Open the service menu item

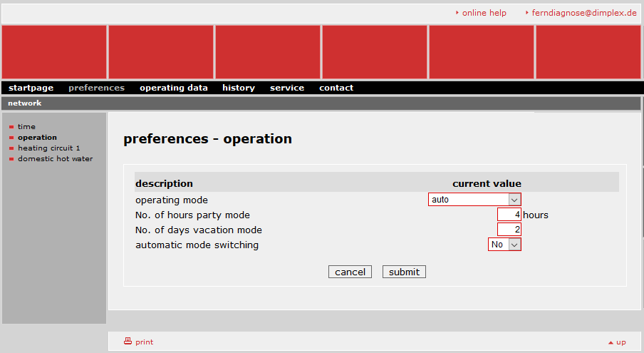click(287, 88)
